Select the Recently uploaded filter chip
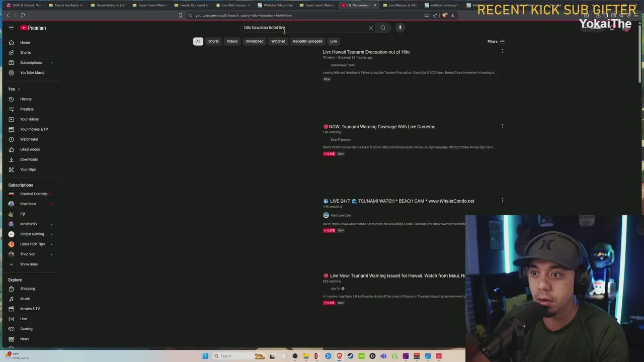 coord(307,41)
